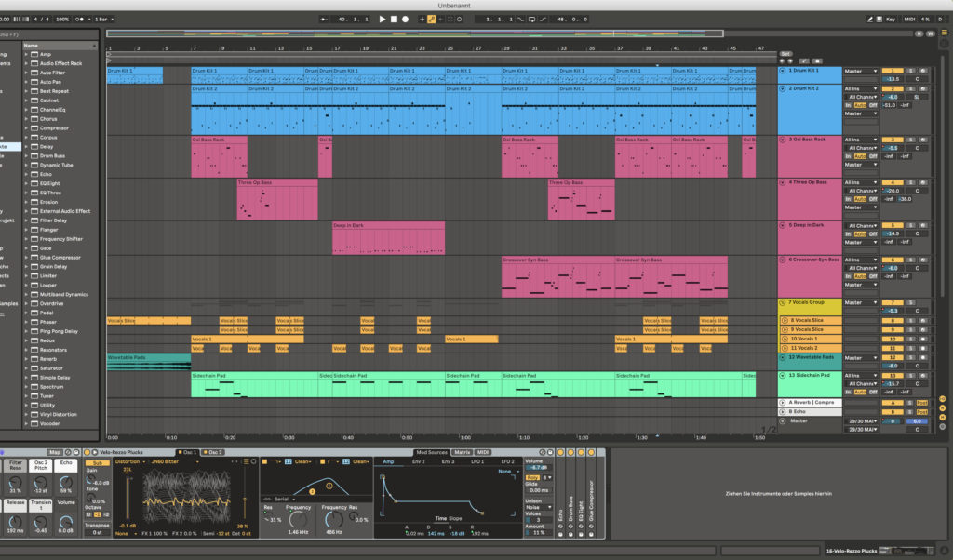The height and width of the screenshot is (560, 953).
Task: Toggle the metronome icon in the transport bar
Action: 78,19
